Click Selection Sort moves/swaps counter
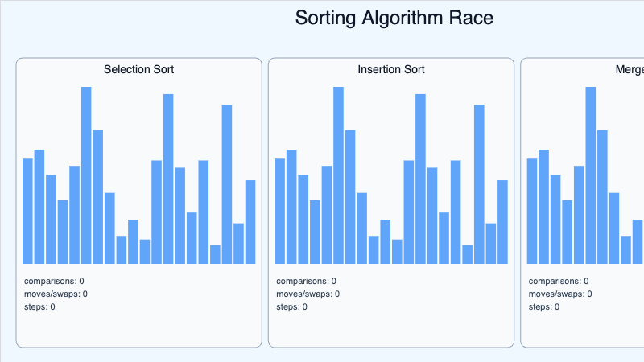The height and width of the screenshot is (362, 644). [56, 294]
